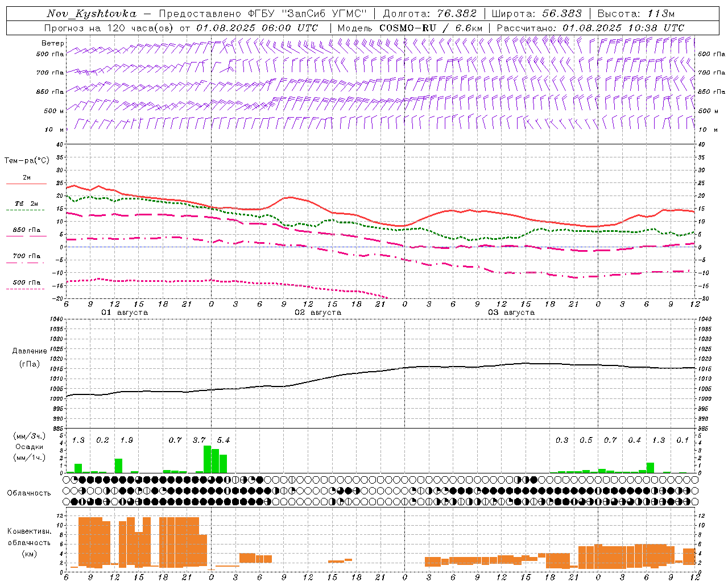Click the 0.1 precipitation value

(x=682, y=440)
